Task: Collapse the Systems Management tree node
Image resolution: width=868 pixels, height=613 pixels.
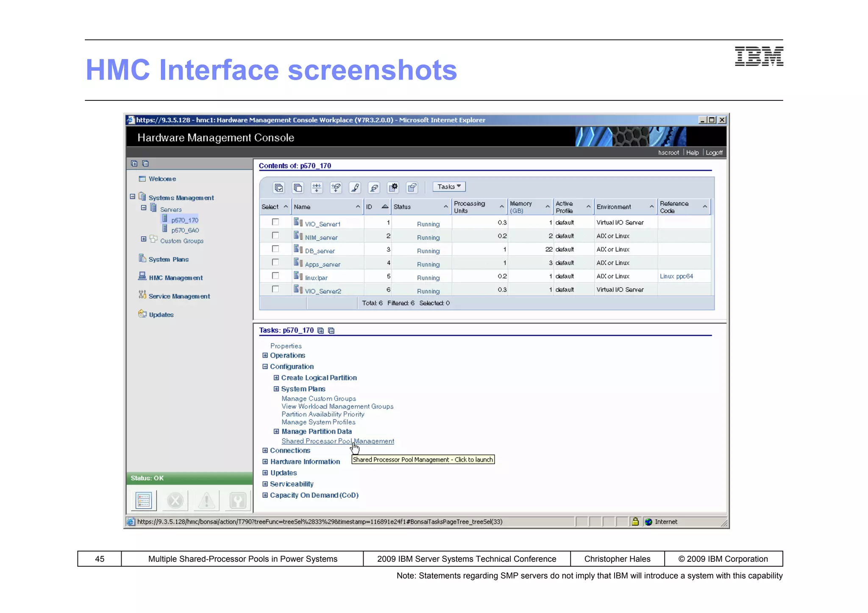Action: coord(133,197)
